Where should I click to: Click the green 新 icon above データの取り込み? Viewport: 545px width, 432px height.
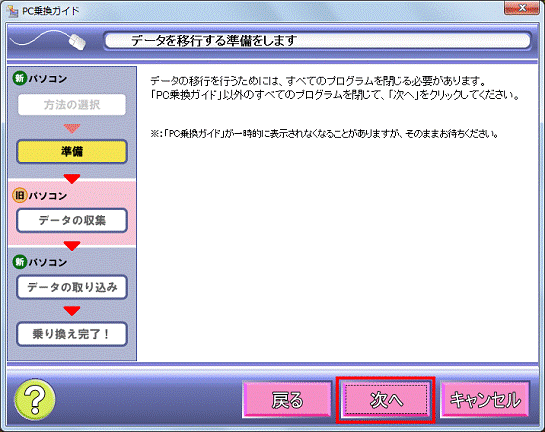pos(19,262)
